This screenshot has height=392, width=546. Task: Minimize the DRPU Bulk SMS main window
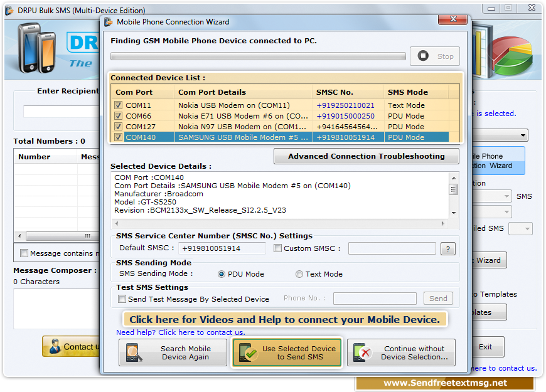[491, 8]
